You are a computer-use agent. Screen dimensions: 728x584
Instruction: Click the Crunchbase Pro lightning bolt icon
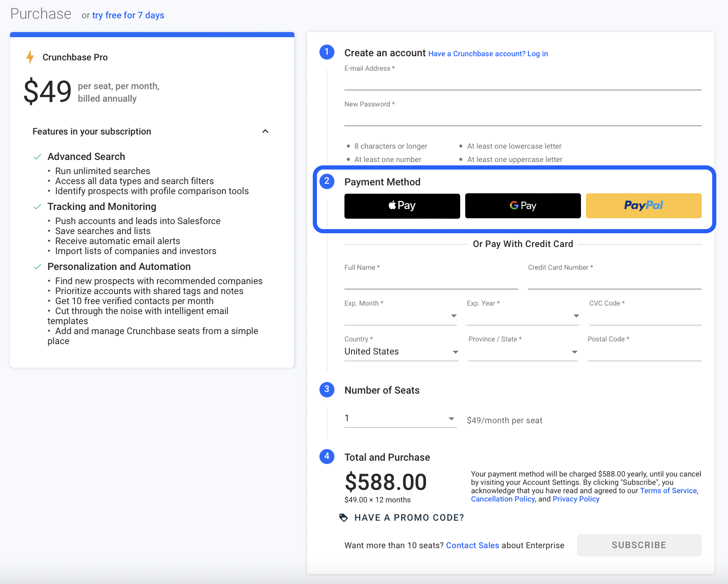(x=30, y=57)
